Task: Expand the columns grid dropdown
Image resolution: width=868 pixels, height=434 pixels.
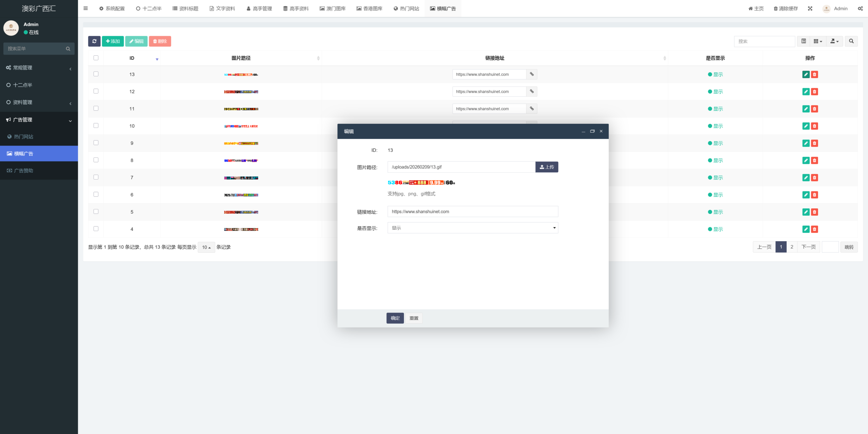Action: (817, 41)
